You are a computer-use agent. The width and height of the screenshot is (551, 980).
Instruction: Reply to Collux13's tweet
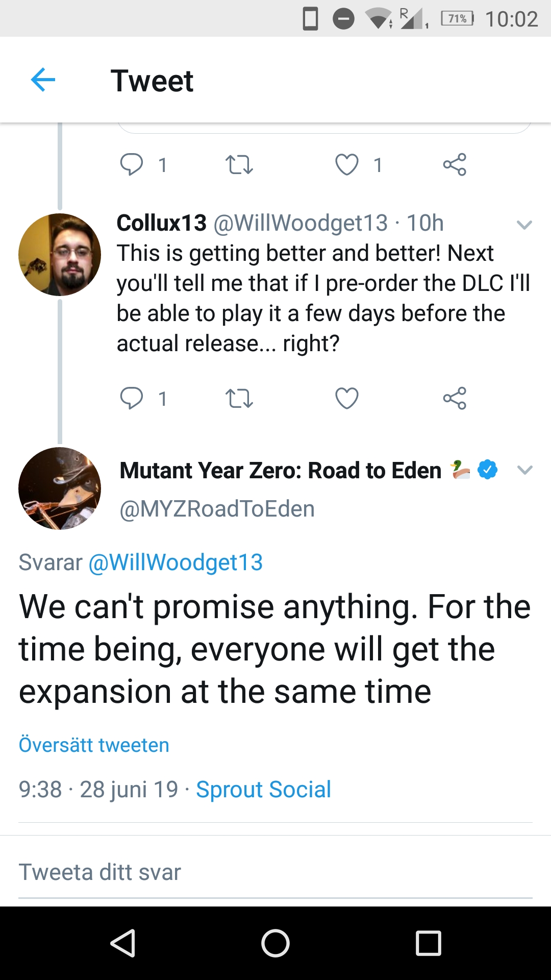pyautogui.click(x=131, y=399)
